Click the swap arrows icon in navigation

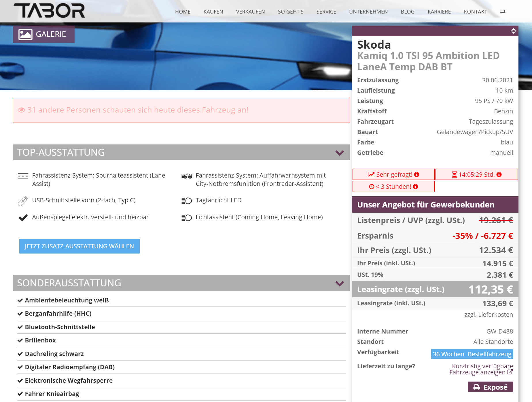coord(503,12)
